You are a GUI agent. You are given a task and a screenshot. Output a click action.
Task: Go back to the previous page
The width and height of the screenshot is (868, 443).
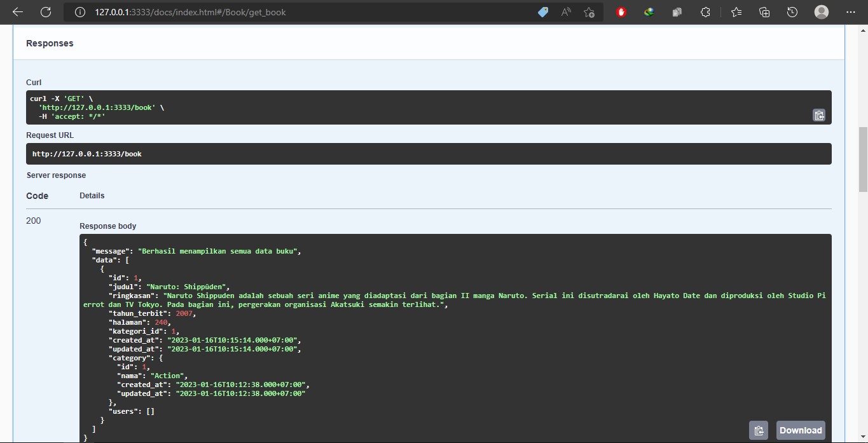pyautogui.click(x=18, y=12)
